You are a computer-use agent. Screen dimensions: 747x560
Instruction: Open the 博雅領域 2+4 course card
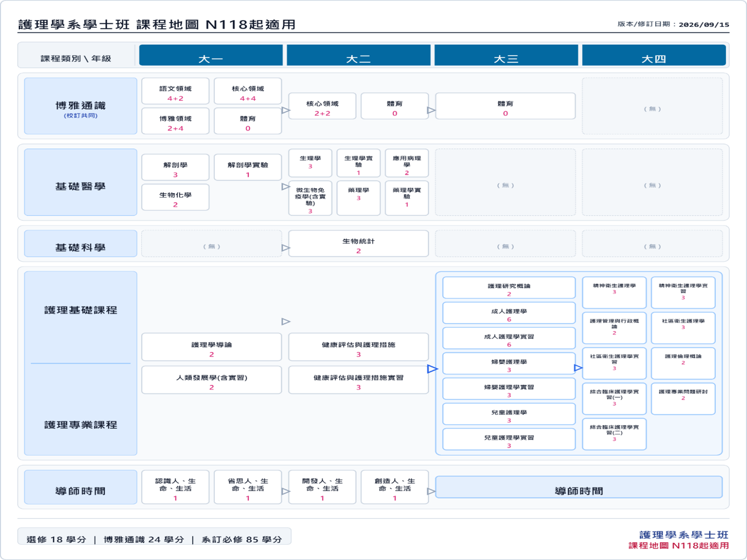click(175, 121)
